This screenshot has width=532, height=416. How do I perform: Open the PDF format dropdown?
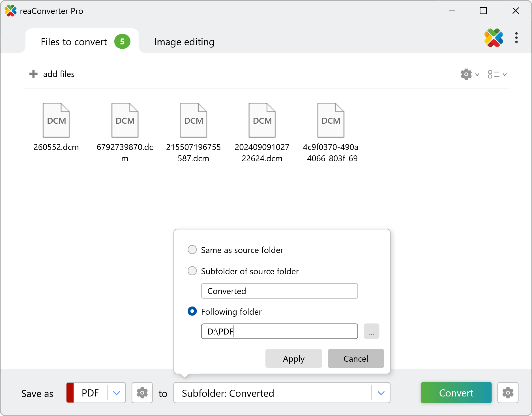(x=116, y=393)
